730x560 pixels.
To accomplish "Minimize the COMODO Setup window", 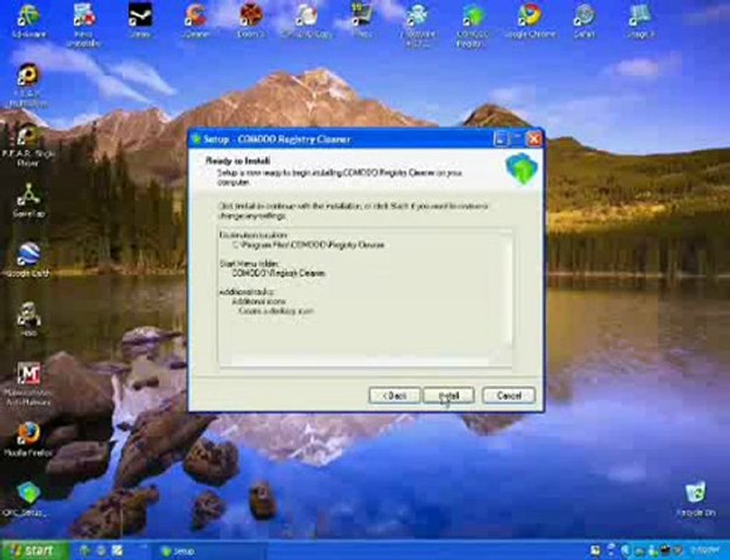I will click(x=501, y=139).
